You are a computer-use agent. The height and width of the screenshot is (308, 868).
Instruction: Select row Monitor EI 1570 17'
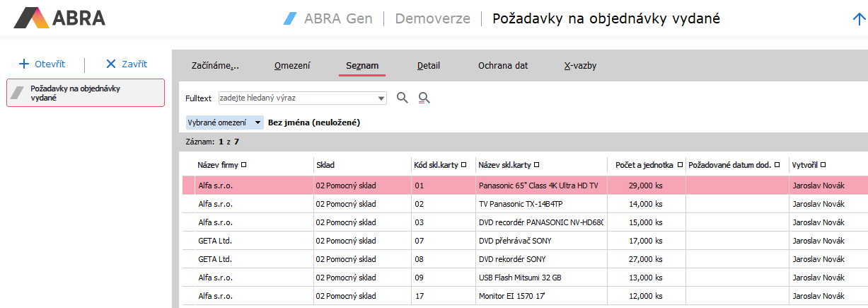pyautogui.click(x=524, y=296)
